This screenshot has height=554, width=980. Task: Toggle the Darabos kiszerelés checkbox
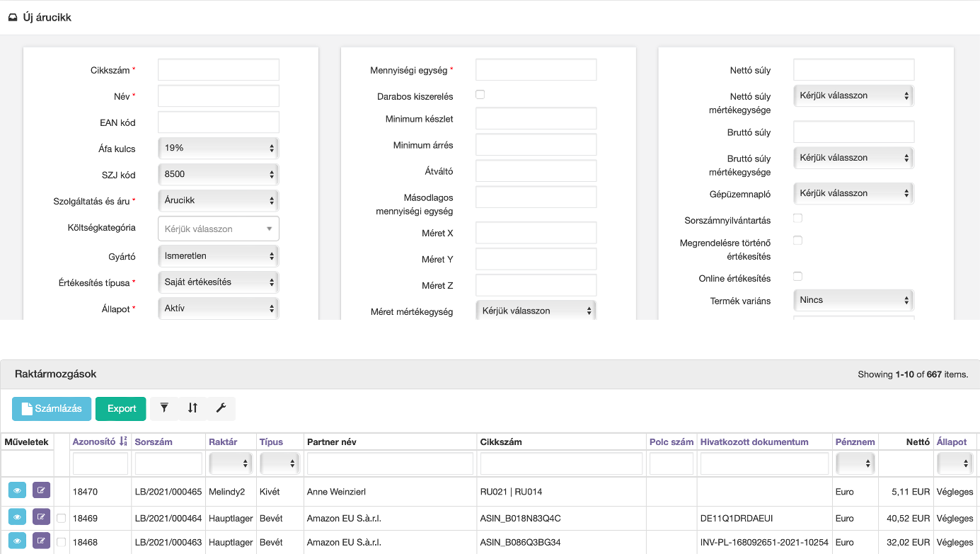[x=480, y=94]
